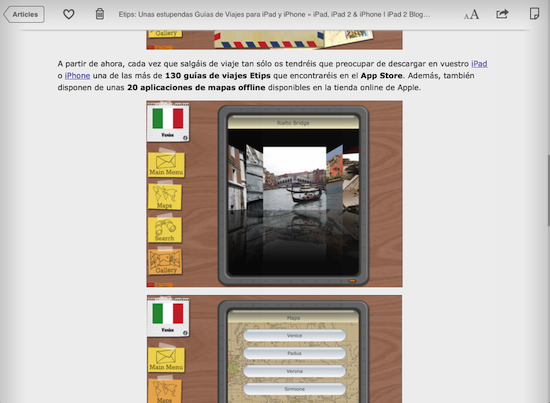Tap the Italian flag Venice card in first image
The image size is (550, 403).
(168, 122)
